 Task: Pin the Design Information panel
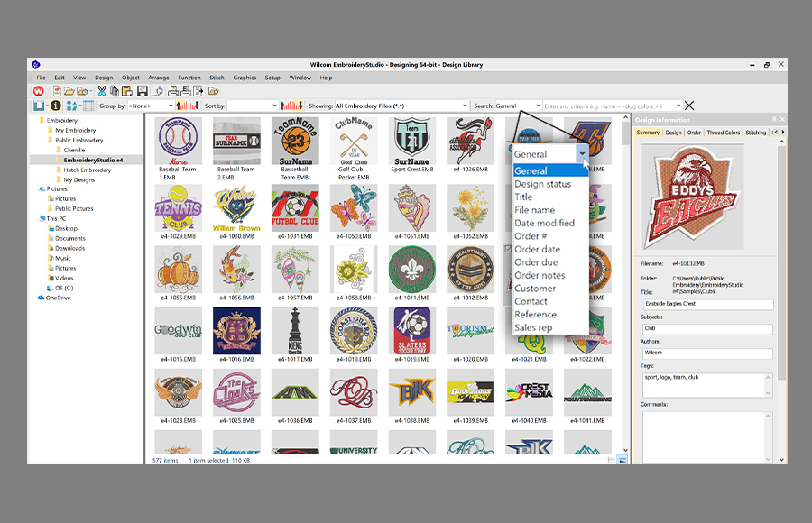tap(774, 118)
